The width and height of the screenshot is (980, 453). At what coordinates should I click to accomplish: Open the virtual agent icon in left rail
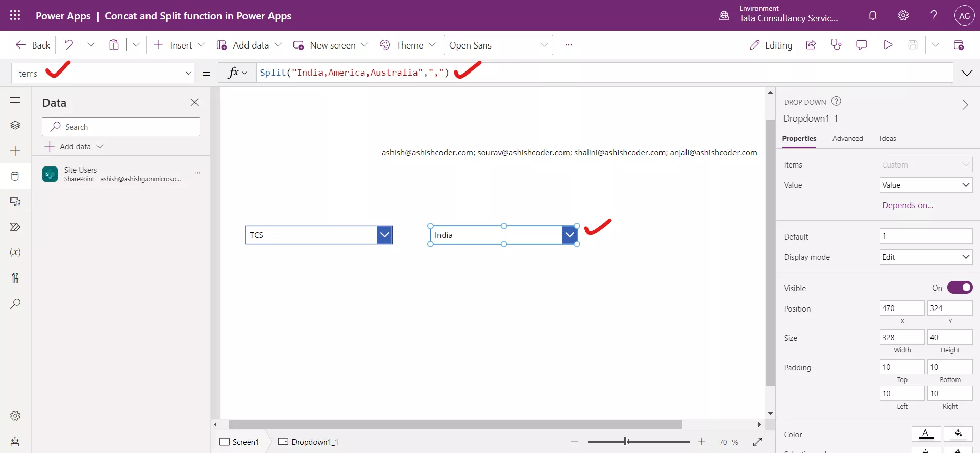coord(15,441)
